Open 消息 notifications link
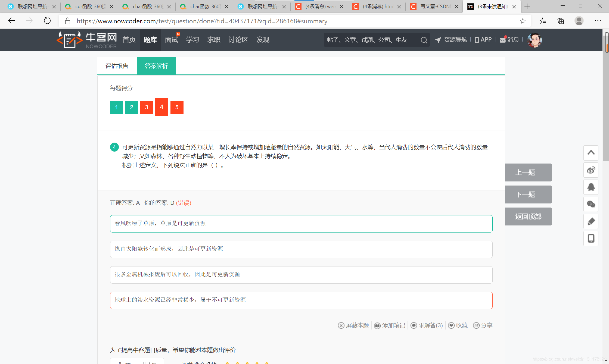The height and width of the screenshot is (364, 609). point(509,40)
